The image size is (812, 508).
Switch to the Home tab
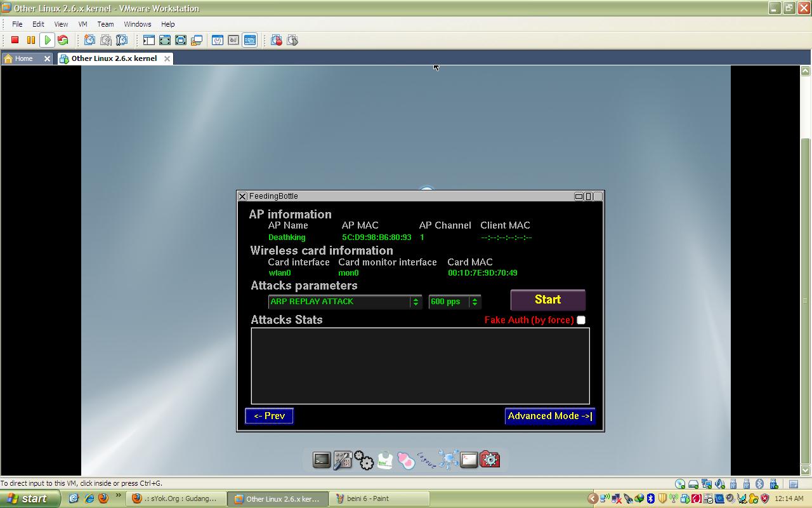click(24, 58)
